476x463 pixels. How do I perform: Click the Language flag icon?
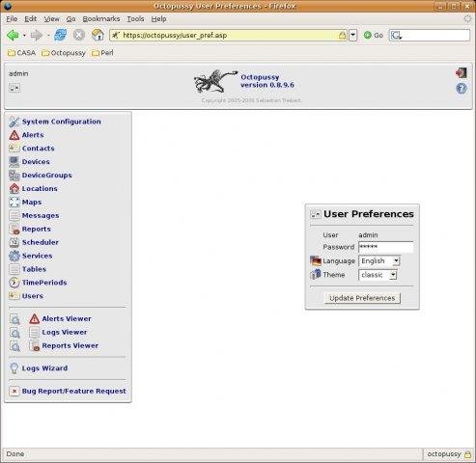316,260
